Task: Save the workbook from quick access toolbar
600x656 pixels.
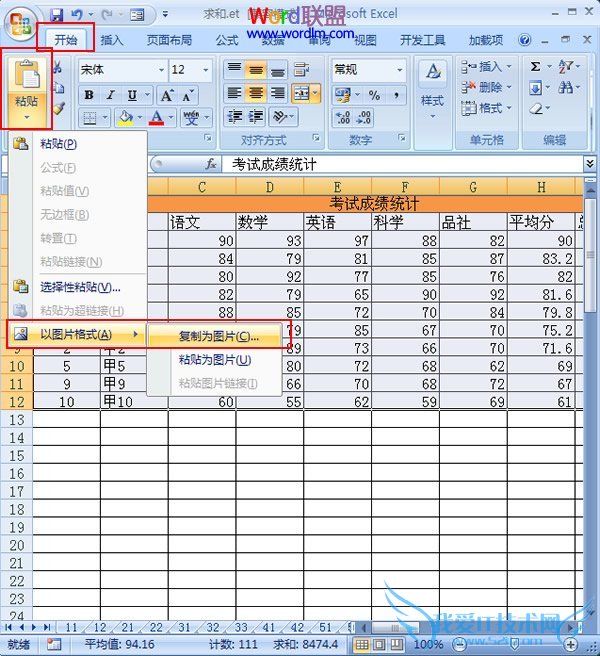Action: click(56, 15)
